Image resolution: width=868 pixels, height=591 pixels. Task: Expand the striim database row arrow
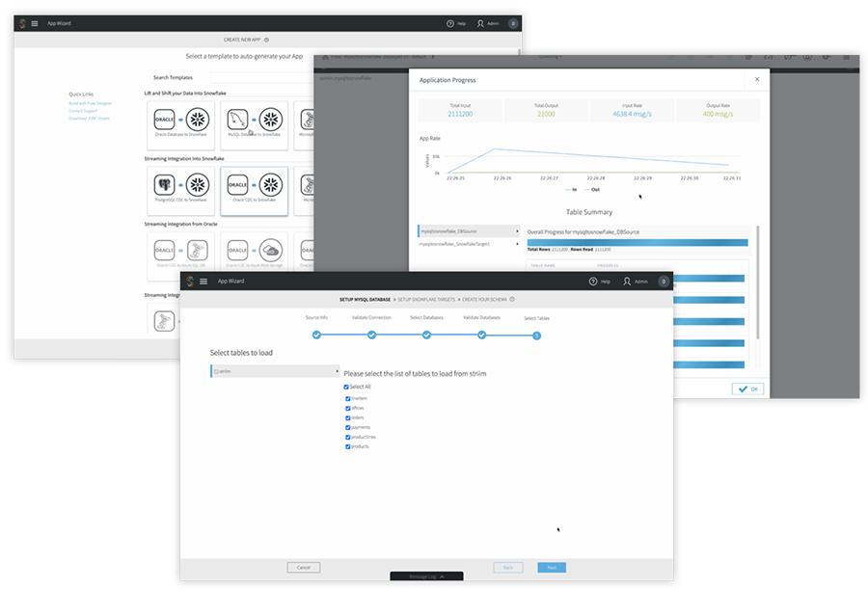[337, 371]
